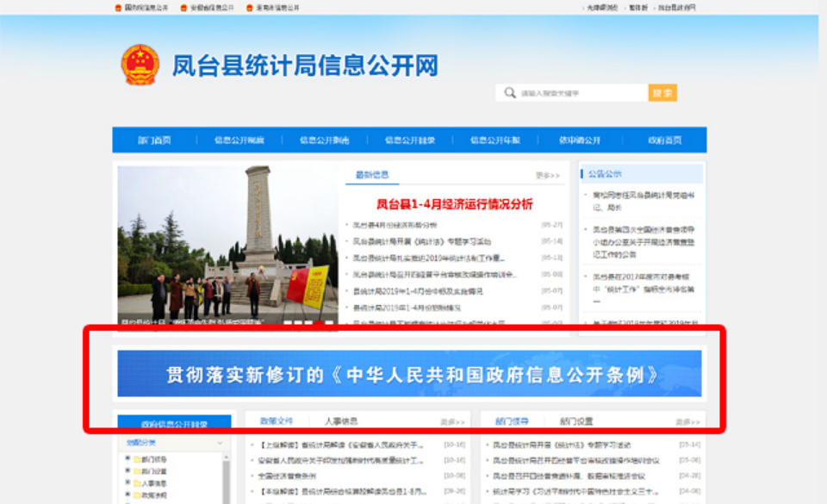Click the 安徽省信息公开 icon link
Viewport: 827px width, 504px height.
(x=183, y=8)
